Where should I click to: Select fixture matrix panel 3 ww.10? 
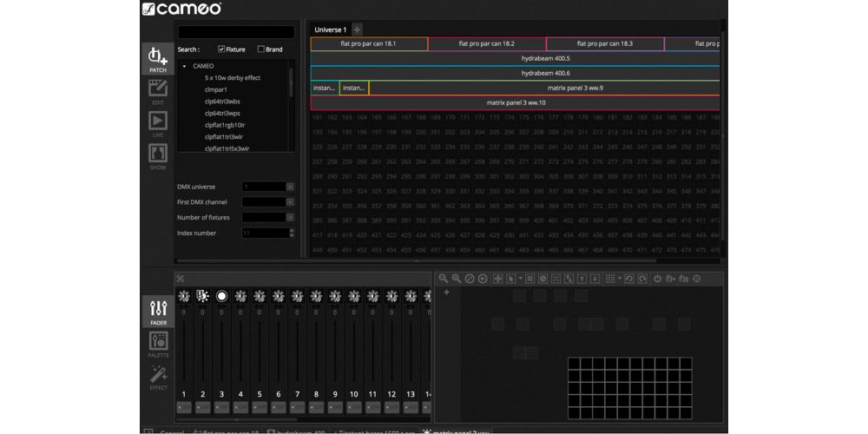[x=515, y=102]
